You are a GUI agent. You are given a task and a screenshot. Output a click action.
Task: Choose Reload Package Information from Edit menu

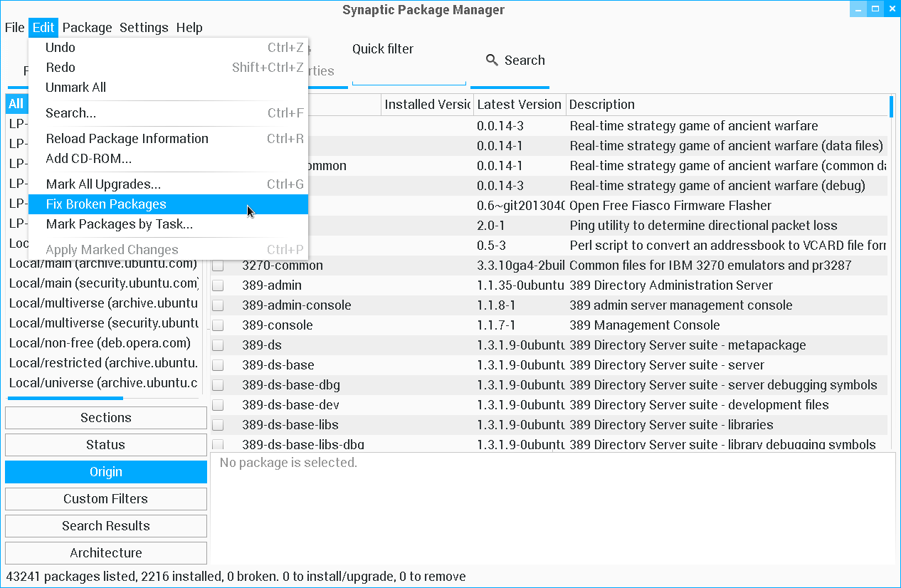tap(127, 139)
